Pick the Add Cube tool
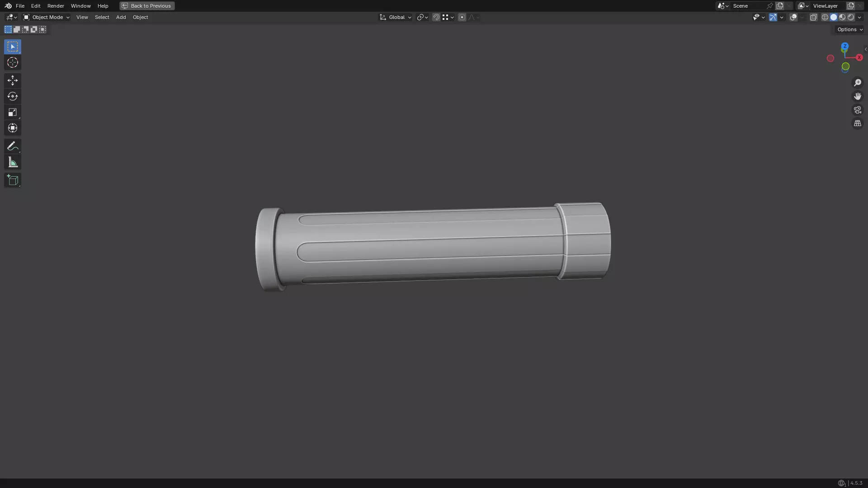This screenshot has width=868, height=488. pos(13,180)
